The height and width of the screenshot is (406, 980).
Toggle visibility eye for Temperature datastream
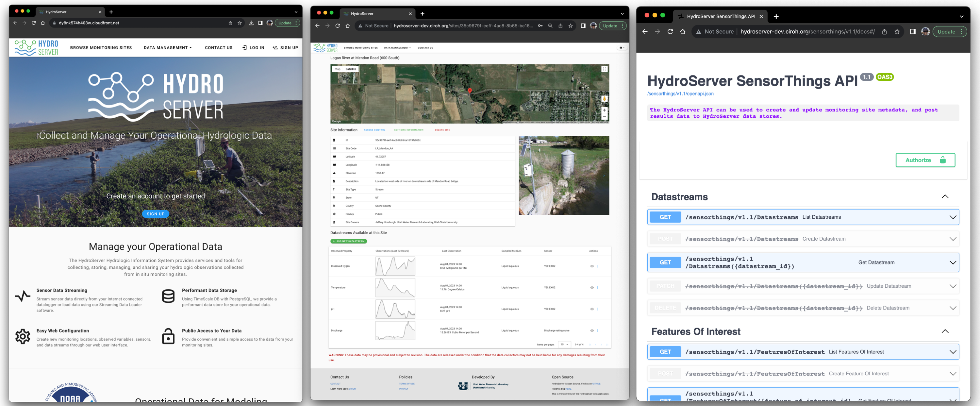tap(591, 288)
